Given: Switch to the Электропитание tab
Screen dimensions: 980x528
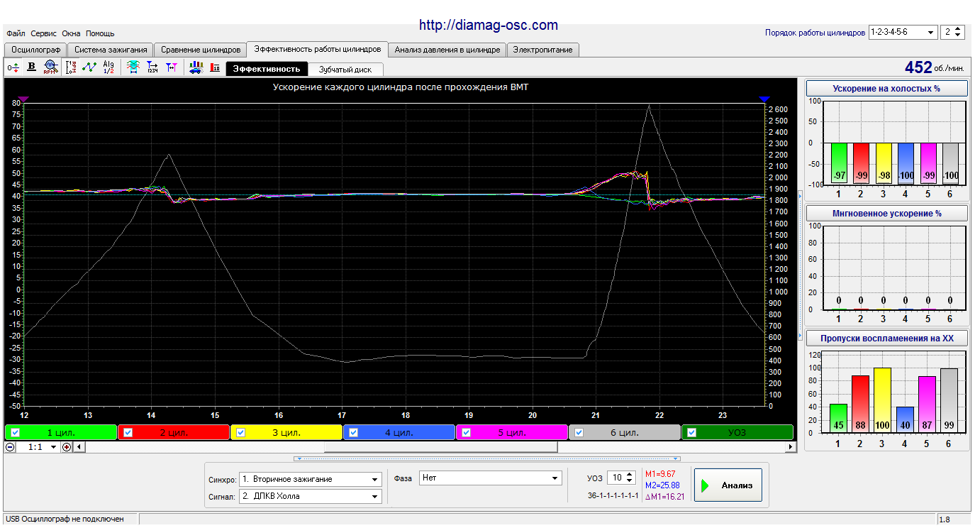Looking at the screenshot, I should click(x=543, y=50).
